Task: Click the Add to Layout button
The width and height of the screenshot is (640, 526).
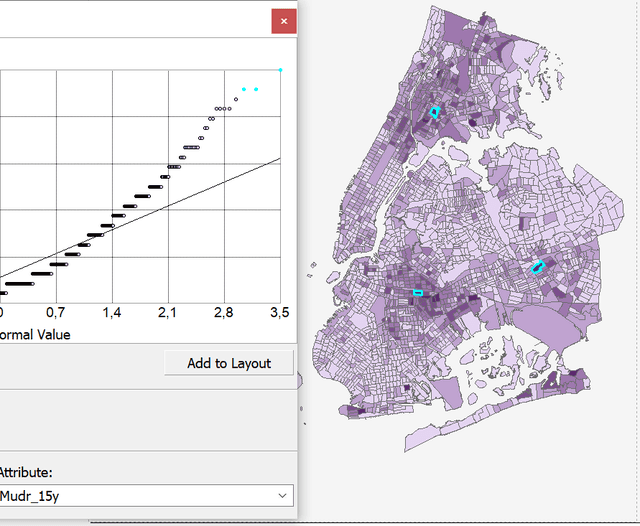Action: 229,363
